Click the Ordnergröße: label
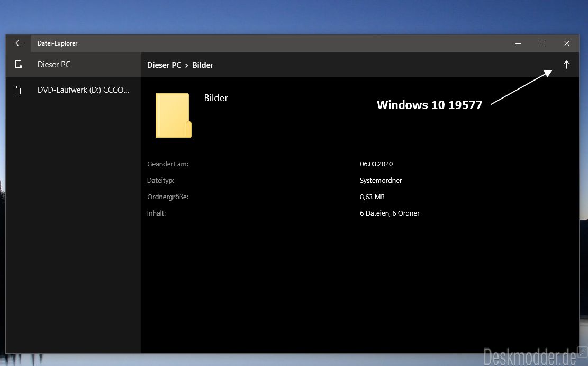Screen dimensions: 588x366 (x=168, y=197)
